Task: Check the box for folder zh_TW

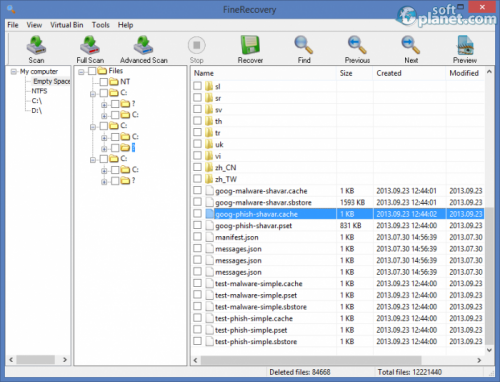Action: tap(197, 178)
